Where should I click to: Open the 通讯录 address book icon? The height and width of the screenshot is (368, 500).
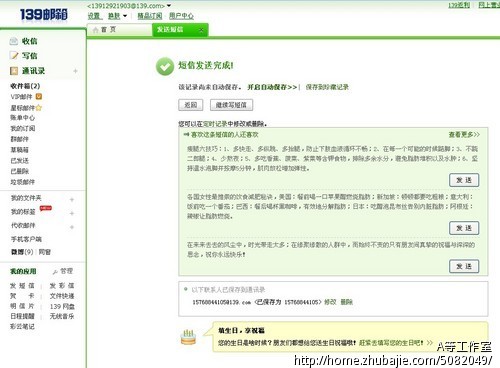point(14,71)
